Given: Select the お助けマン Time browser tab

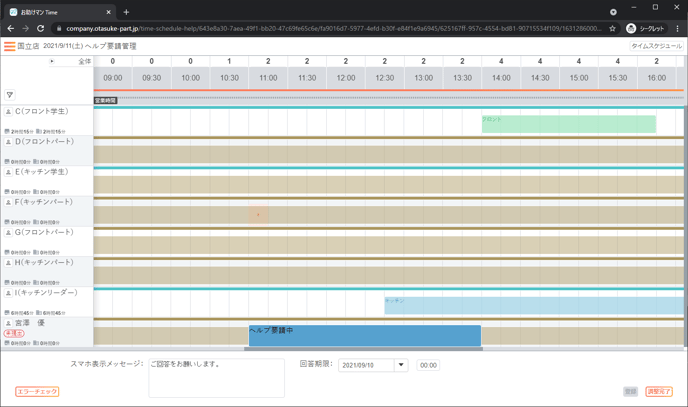Looking at the screenshot, I should (58, 12).
